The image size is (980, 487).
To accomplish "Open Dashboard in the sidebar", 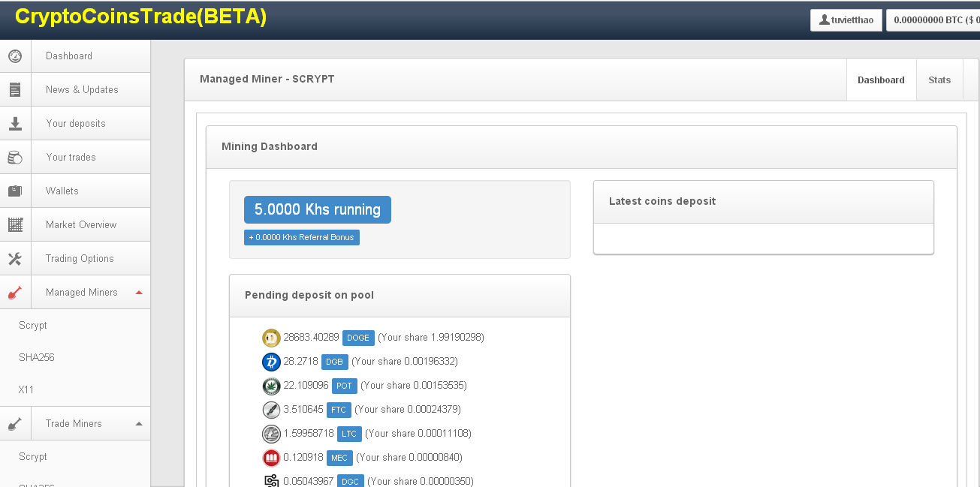I will (x=69, y=56).
